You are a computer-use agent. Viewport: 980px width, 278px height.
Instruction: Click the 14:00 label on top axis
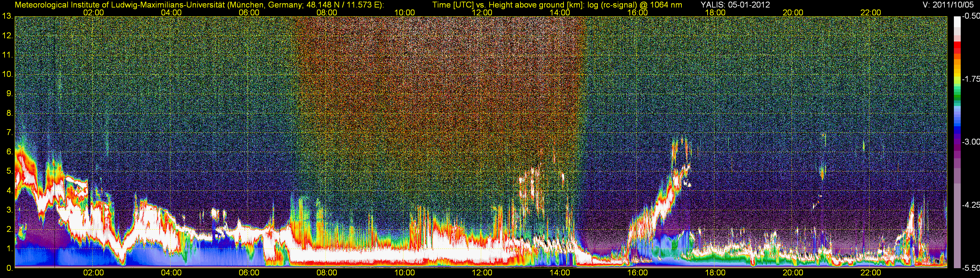click(x=560, y=12)
